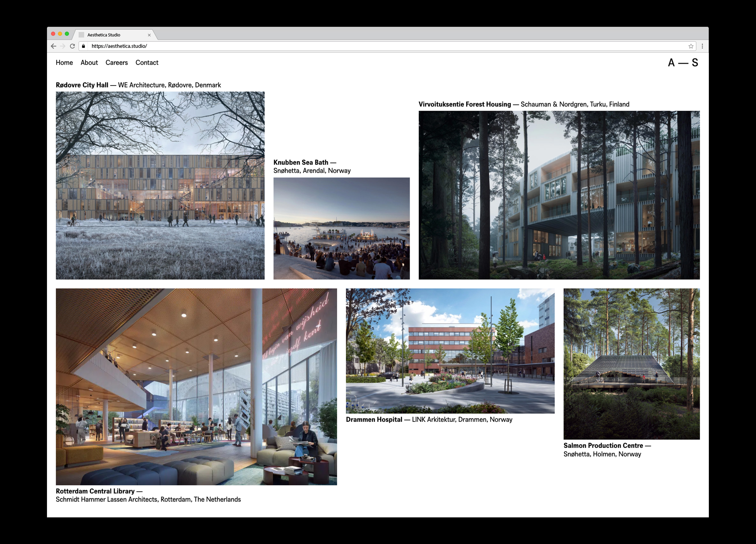Open the Rødovre City Hall image
The image size is (756, 544).
160,185
